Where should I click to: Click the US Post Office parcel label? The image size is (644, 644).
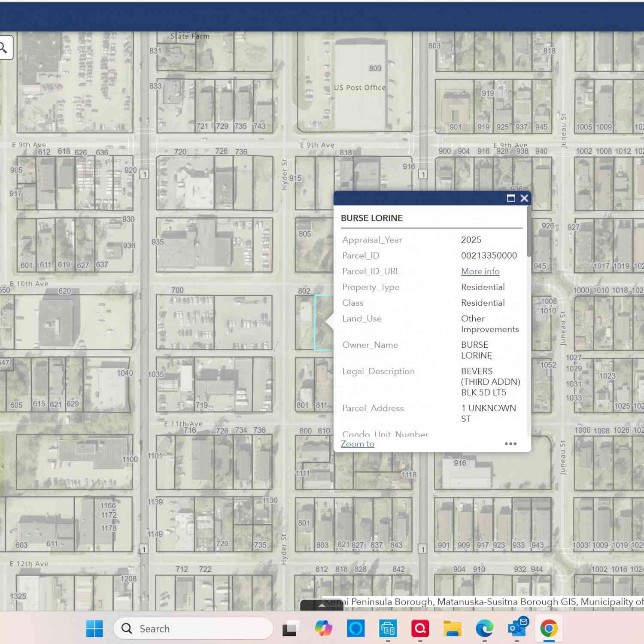[x=360, y=88]
